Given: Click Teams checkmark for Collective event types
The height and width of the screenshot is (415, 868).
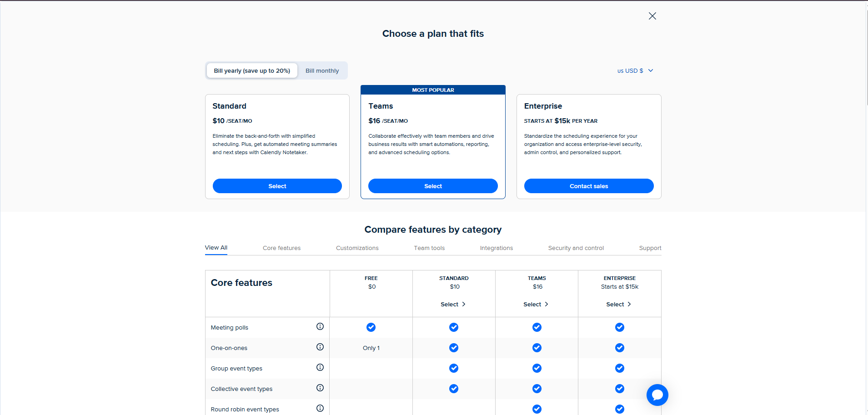Looking at the screenshot, I should click(537, 389).
